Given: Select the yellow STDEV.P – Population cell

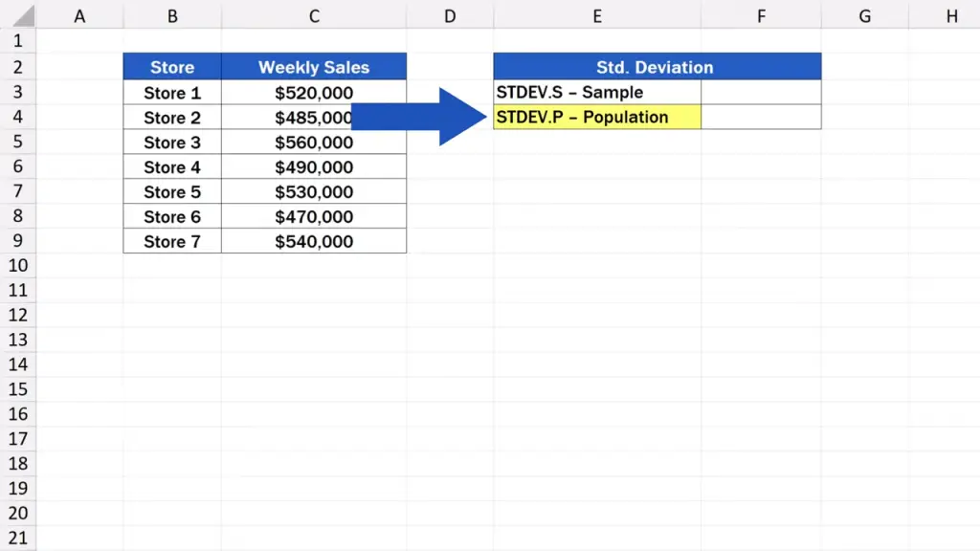Looking at the screenshot, I should (x=597, y=117).
